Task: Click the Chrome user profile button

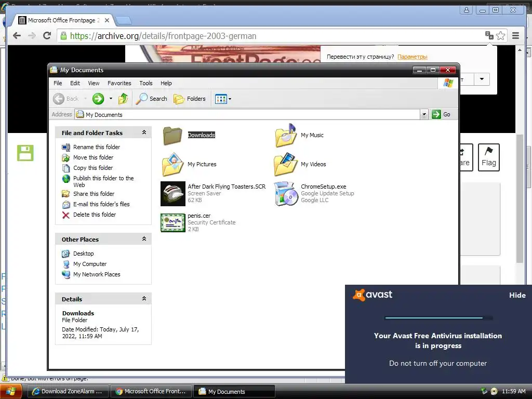Action: click(x=467, y=10)
